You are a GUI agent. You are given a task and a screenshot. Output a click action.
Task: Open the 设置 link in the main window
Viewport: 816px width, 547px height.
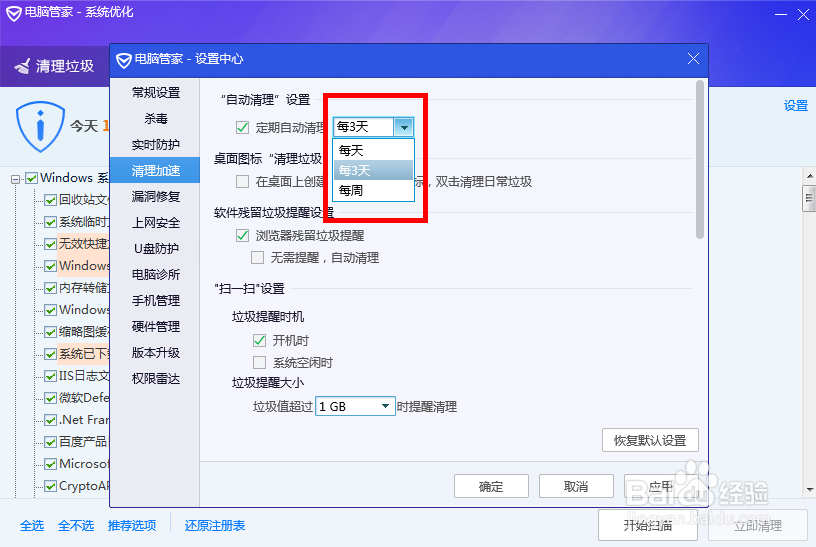point(796,106)
